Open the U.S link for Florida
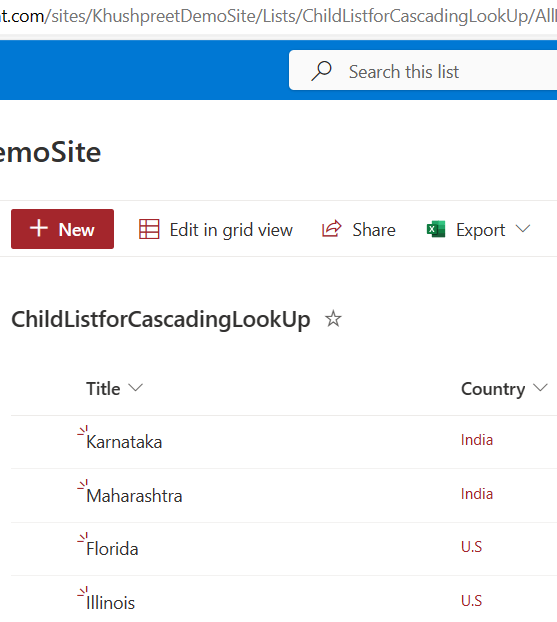This screenshot has width=557, height=622. pyautogui.click(x=471, y=547)
